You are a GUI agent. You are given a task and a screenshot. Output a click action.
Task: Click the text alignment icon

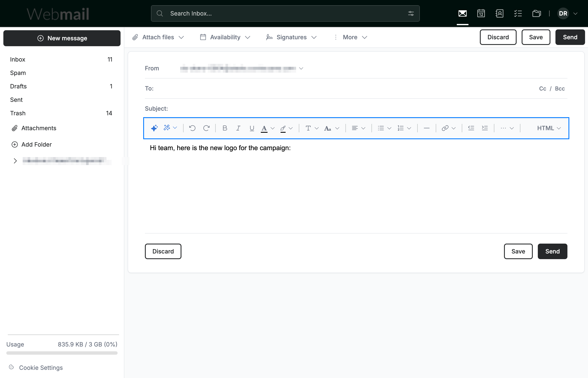(355, 128)
